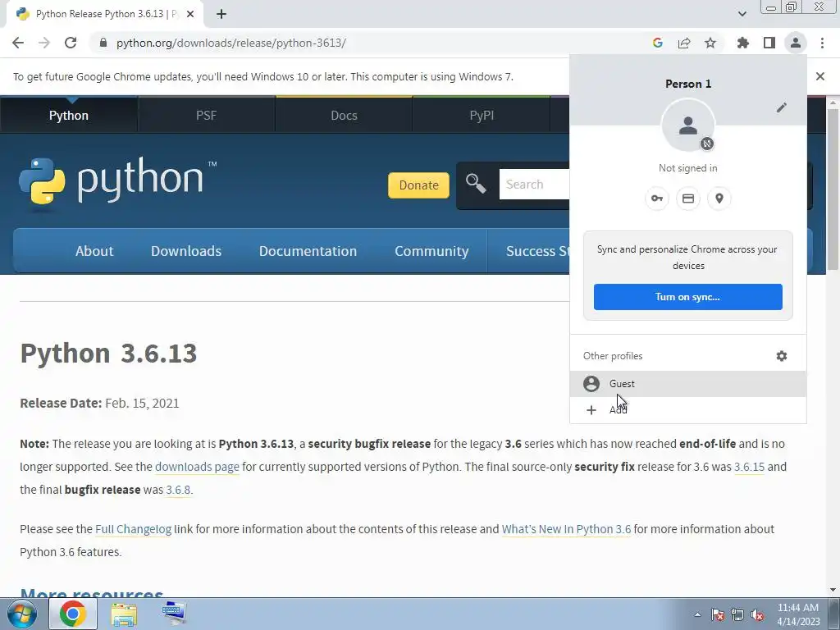Viewport: 840px width, 630px height.
Task: Open addresses location pin icon
Action: tap(719, 199)
